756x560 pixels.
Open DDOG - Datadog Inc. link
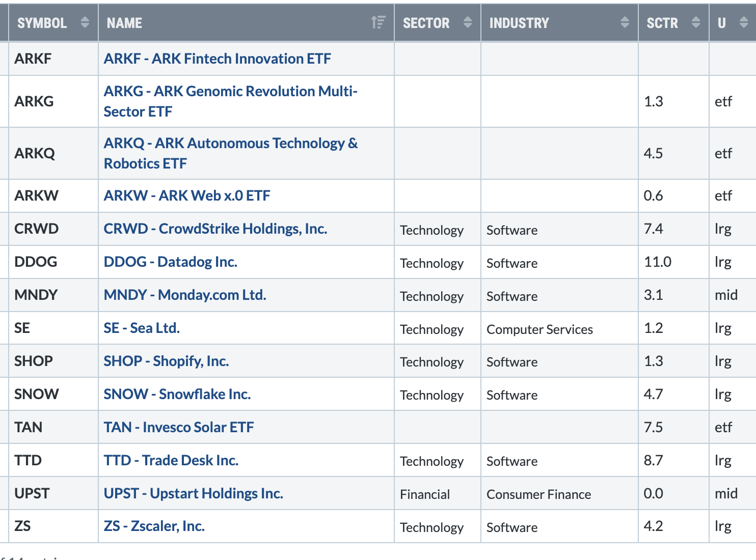tap(171, 262)
